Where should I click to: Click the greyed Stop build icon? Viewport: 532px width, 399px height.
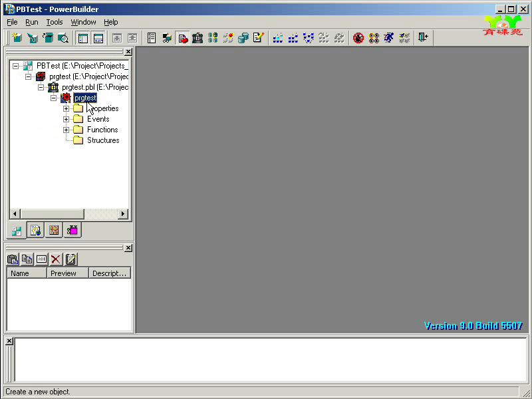(339, 38)
